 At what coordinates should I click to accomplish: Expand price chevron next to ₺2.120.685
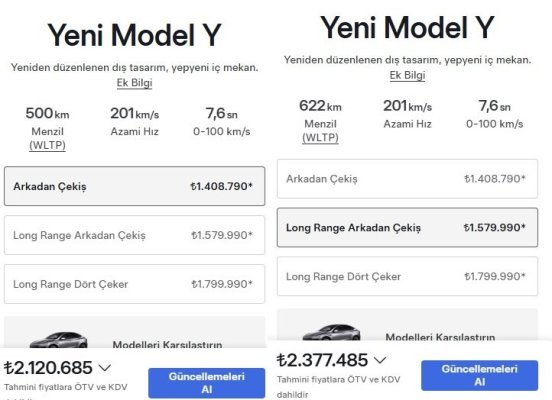[105, 368]
